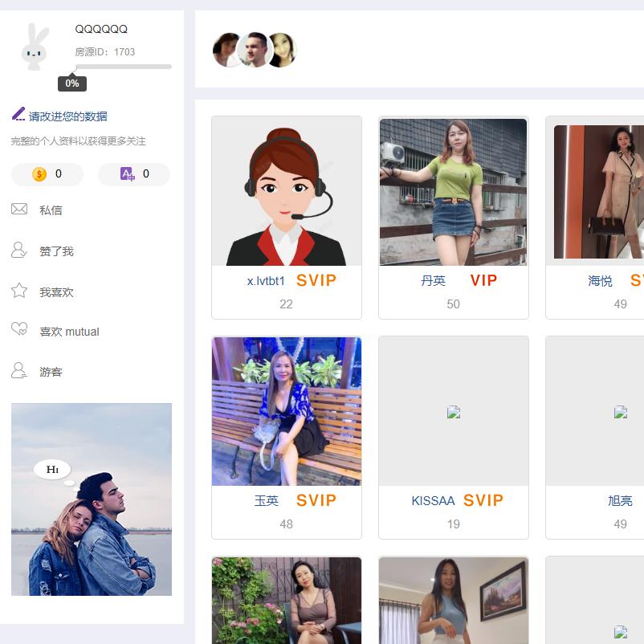This screenshot has height=644, width=644.
Task: Open the 我喜欢 favorites list
Action: coord(56,292)
